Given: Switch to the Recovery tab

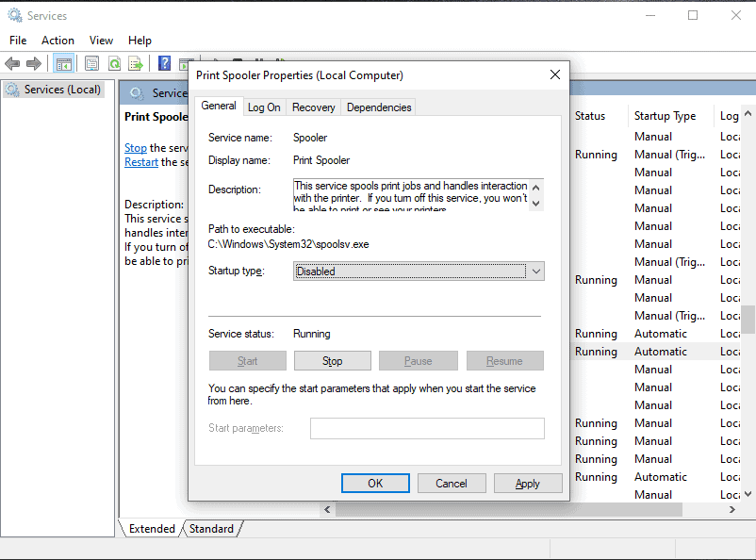Looking at the screenshot, I should (313, 107).
